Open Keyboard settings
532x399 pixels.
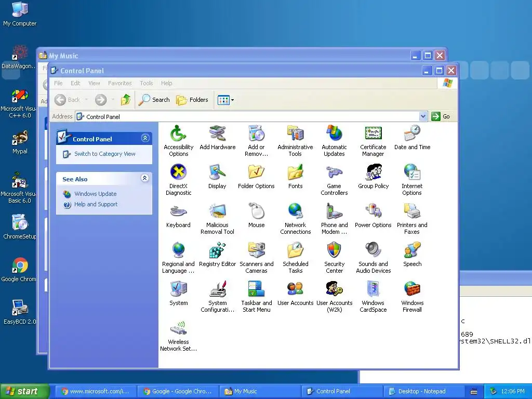click(x=179, y=216)
